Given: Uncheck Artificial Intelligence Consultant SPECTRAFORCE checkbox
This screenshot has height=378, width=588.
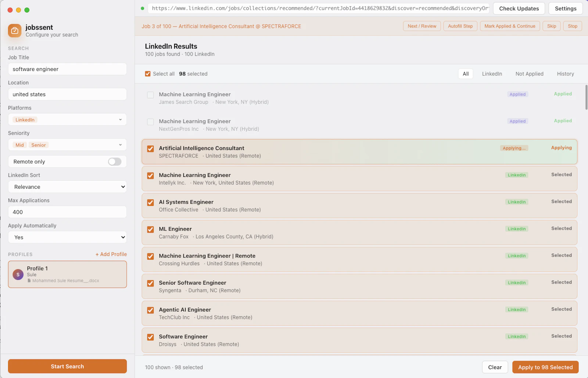Looking at the screenshot, I should click(150, 149).
